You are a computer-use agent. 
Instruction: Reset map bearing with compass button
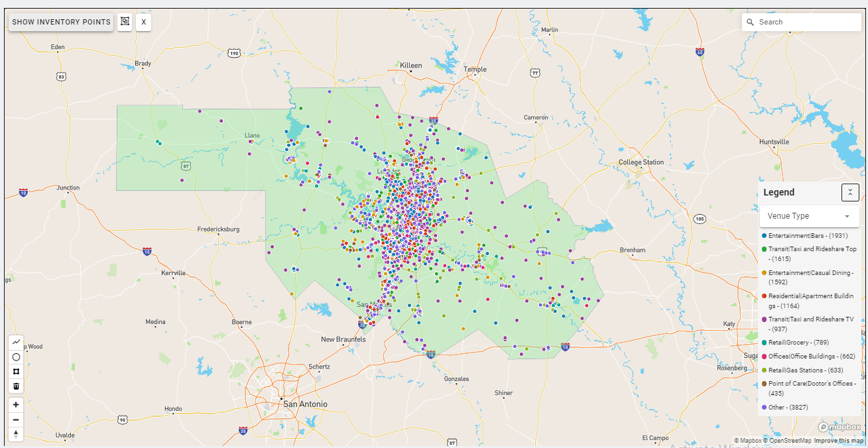pos(17,435)
